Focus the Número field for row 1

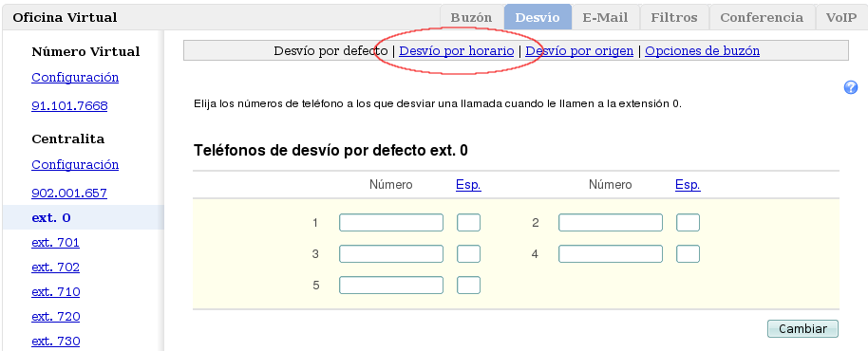point(391,223)
